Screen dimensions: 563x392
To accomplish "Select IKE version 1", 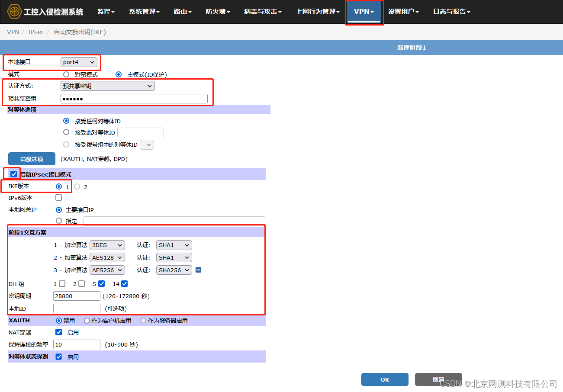I will click(59, 186).
